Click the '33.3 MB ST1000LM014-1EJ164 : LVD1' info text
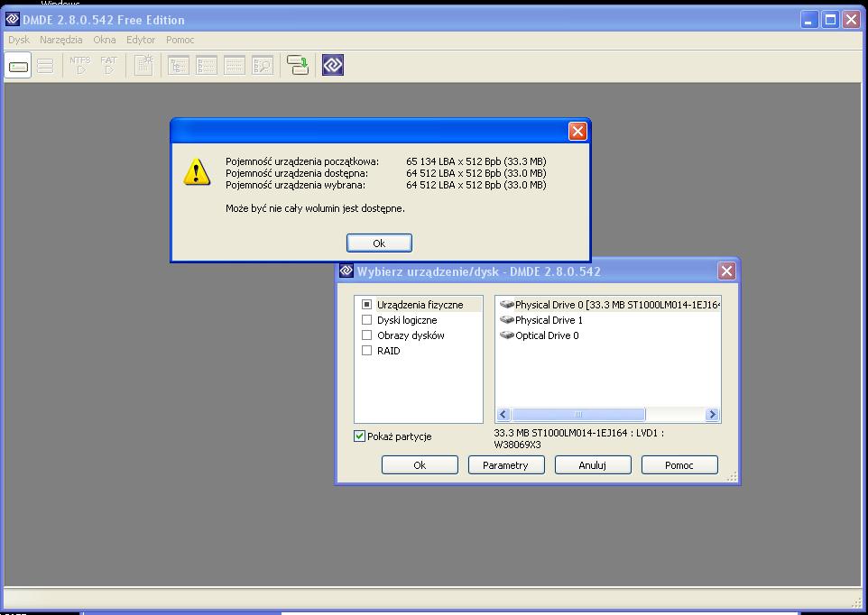Image resolution: width=868 pixels, height=615 pixels. click(x=578, y=433)
